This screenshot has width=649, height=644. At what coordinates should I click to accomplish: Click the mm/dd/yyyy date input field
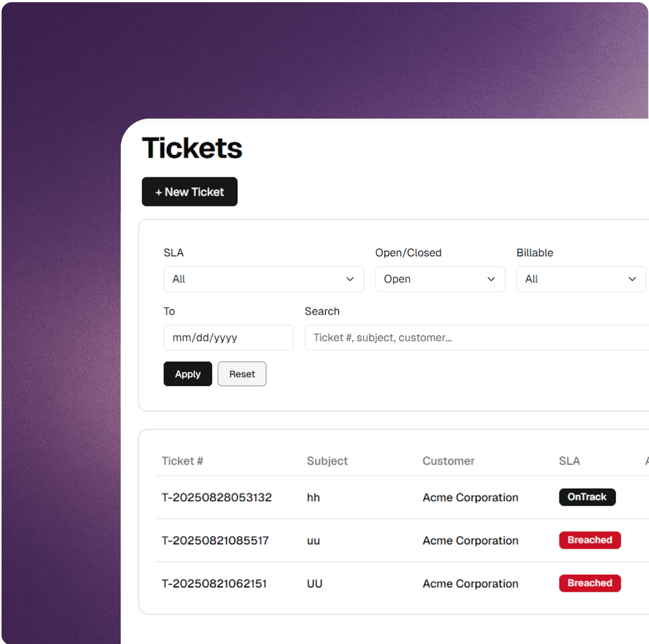(x=228, y=337)
